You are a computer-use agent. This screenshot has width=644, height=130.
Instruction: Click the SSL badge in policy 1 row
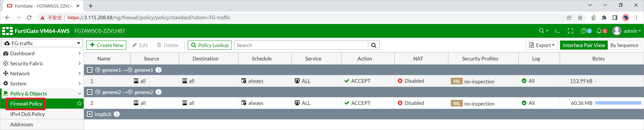click(456, 81)
